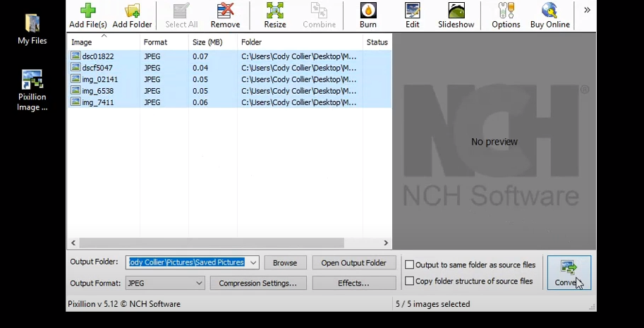The image size is (644, 328).
Task: Open Compression Settings dialog
Action: coord(258,283)
